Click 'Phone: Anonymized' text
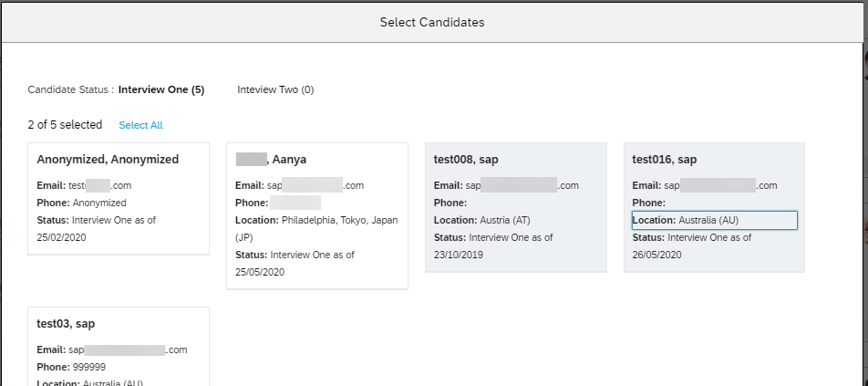The height and width of the screenshot is (386, 868). click(x=81, y=203)
